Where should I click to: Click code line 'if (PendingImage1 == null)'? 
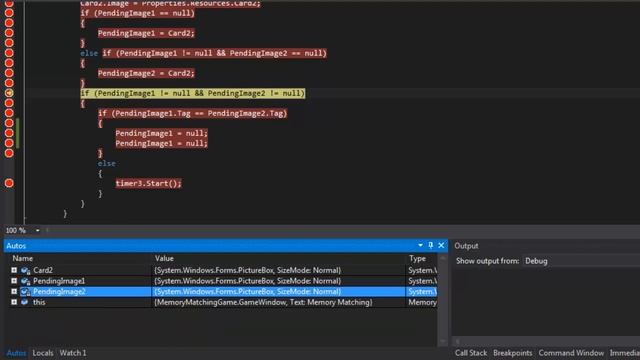pyautogui.click(x=138, y=13)
